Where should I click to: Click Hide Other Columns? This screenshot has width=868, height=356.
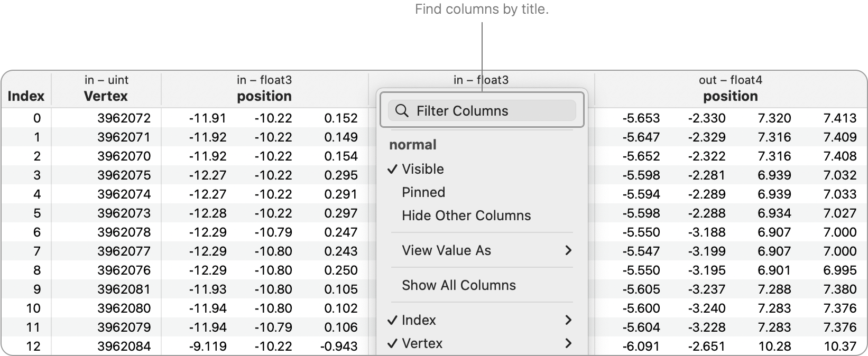pyautogui.click(x=467, y=215)
